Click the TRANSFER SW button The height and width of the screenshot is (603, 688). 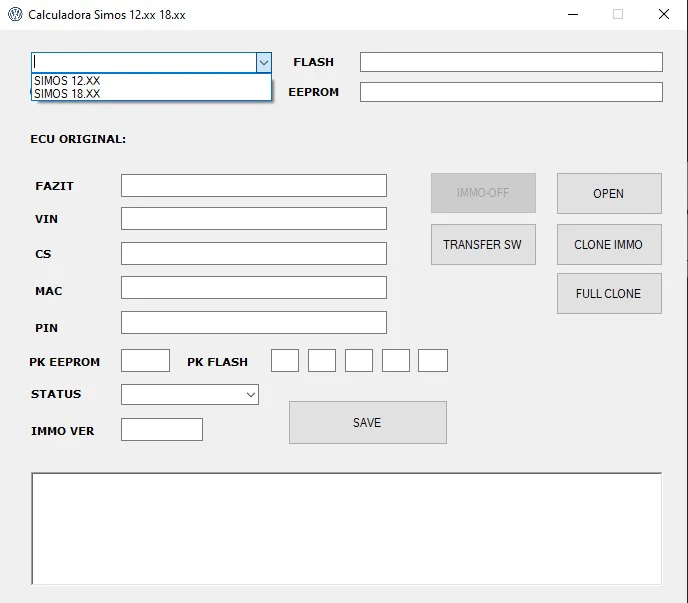click(x=483, y=244)
